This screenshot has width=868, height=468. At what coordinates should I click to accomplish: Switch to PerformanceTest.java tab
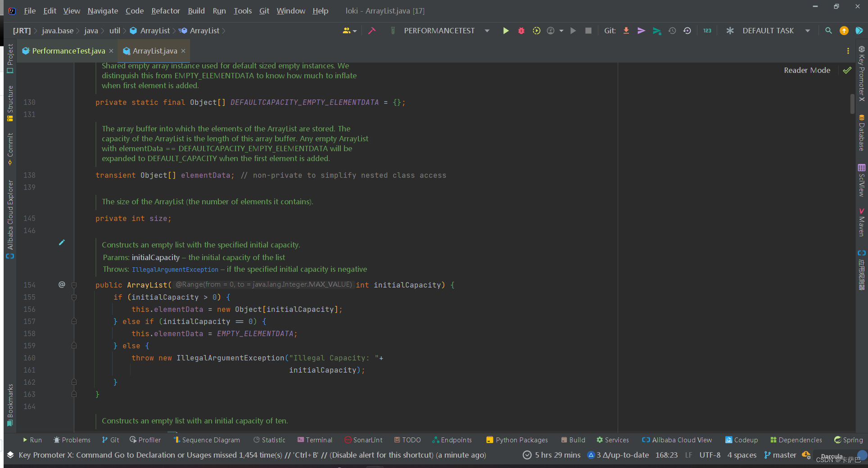tap(68, 51)
